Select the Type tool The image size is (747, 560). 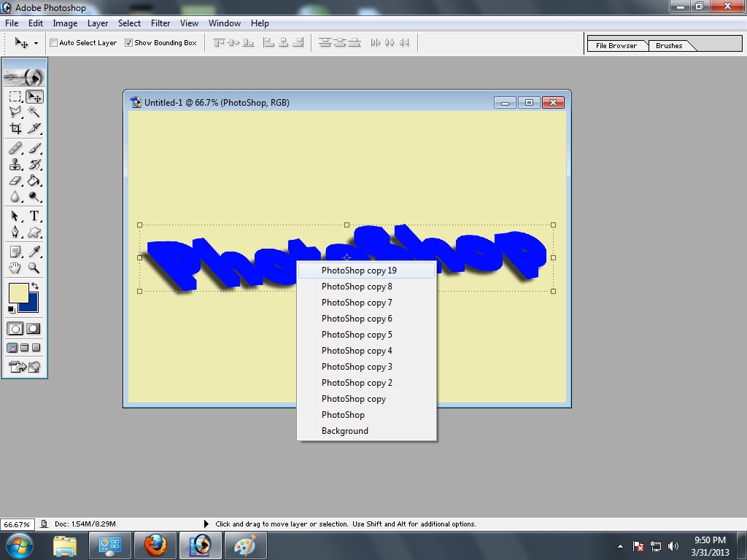(x=34, y=216)
